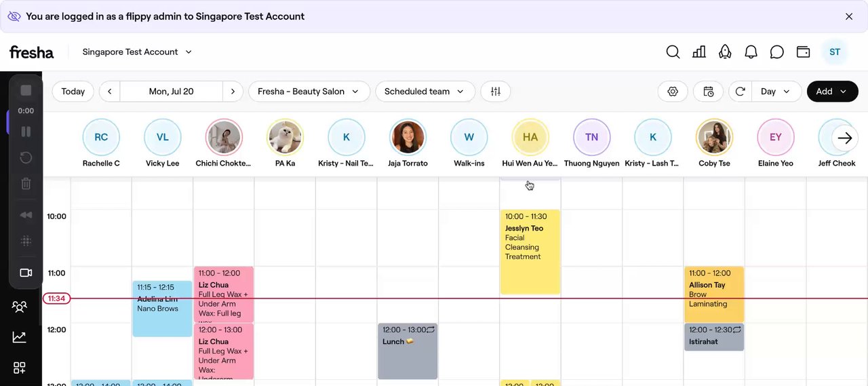
Task: Select Jaja Torrato's avatar
Action: click(x=408, y=137)
